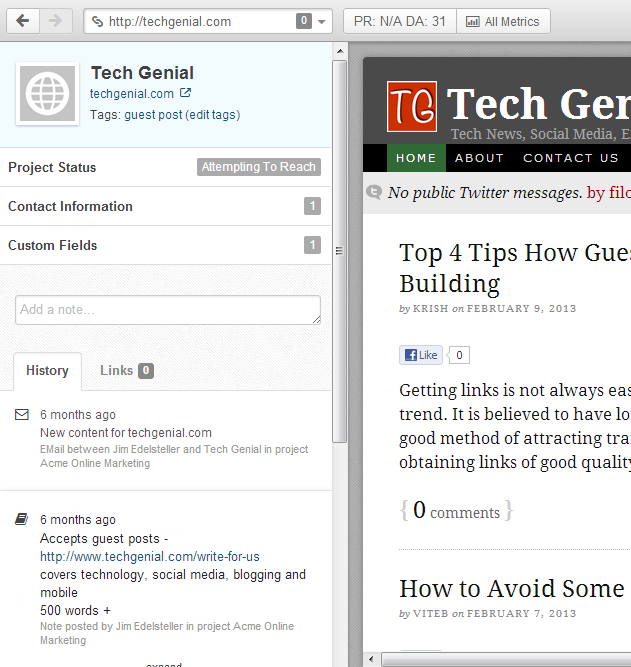Click the external link icon beside techgenial.com
The width and height of the screenshot is (631, 667).
pos(185,93)
